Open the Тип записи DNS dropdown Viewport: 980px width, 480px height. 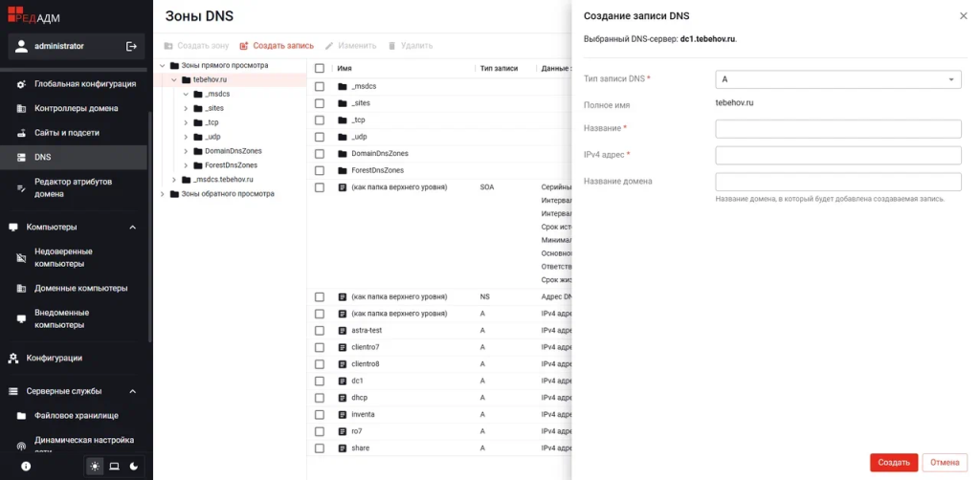point(837,79)
